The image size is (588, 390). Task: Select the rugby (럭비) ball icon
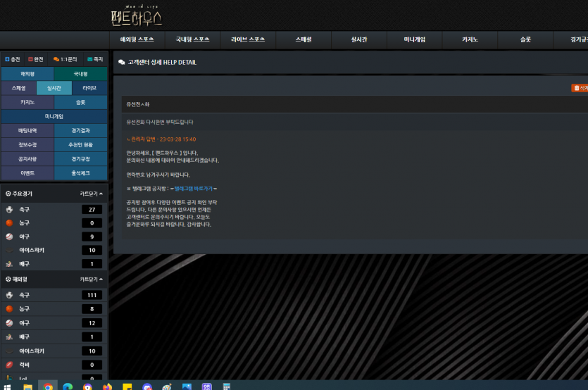pyautogui.click(x=9, y=365)
